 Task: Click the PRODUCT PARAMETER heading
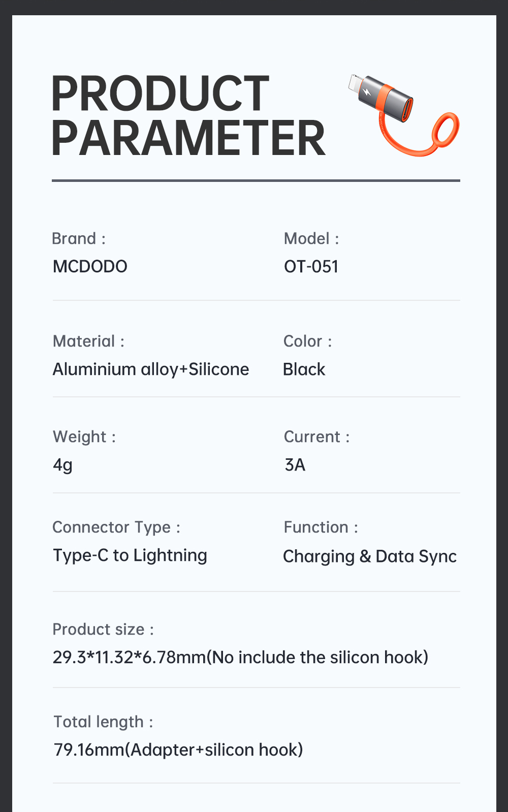point(188,115)
